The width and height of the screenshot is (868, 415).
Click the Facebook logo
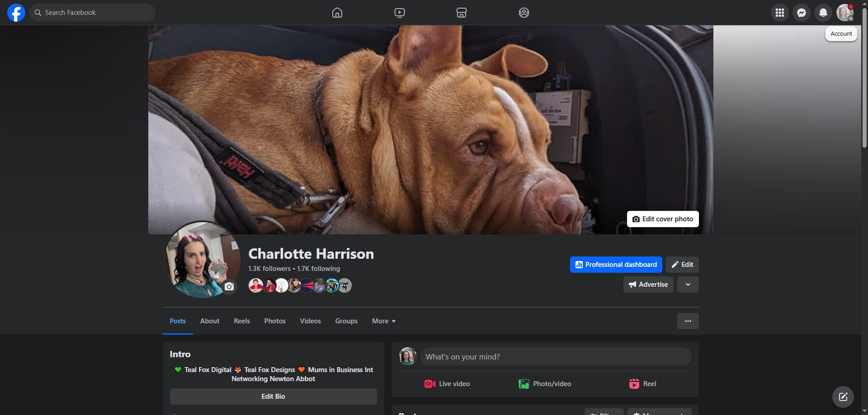tap(16, 13)
